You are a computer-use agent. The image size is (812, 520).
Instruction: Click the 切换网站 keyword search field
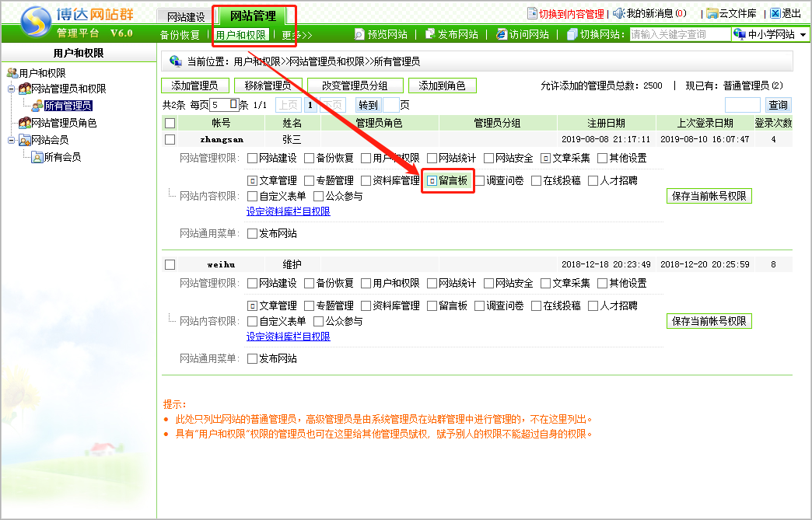pos(678,34)
